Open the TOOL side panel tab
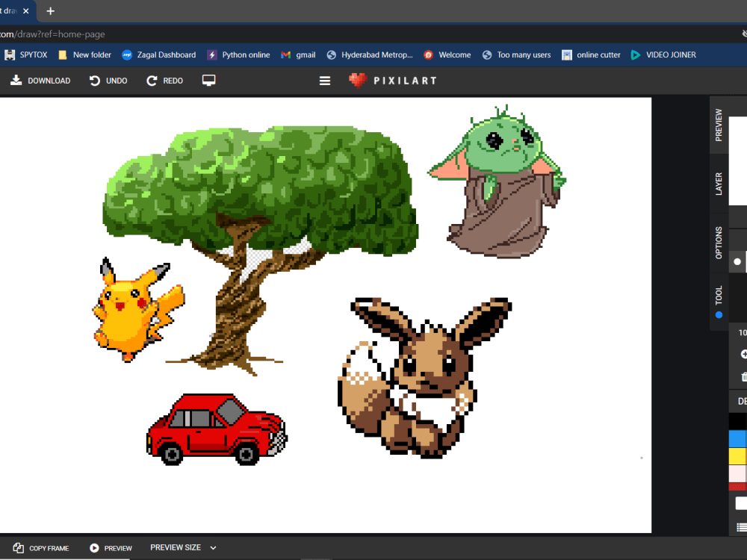 [719, 301]
